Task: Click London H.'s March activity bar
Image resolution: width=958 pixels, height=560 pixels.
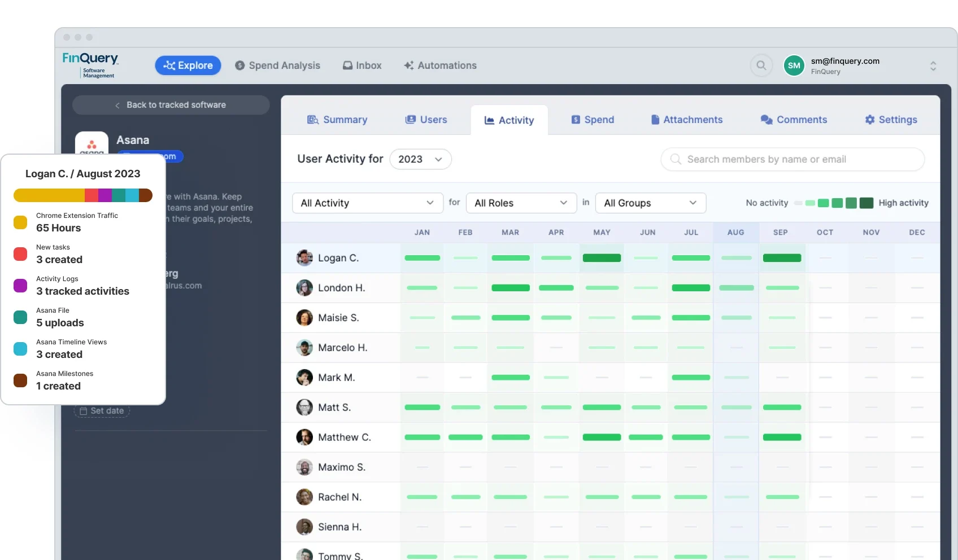Action: coord(511,288)
